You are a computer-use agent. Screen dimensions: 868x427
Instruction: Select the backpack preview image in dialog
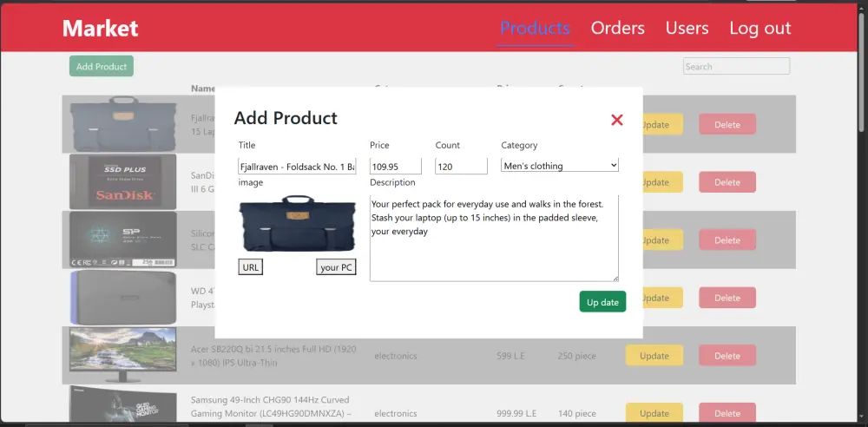click(297, 224)
